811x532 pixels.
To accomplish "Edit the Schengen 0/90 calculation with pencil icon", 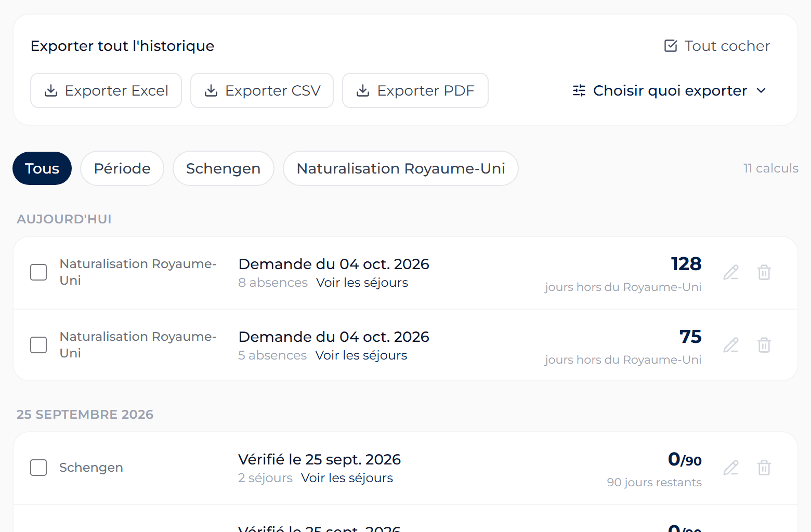I will coord(731,468).
